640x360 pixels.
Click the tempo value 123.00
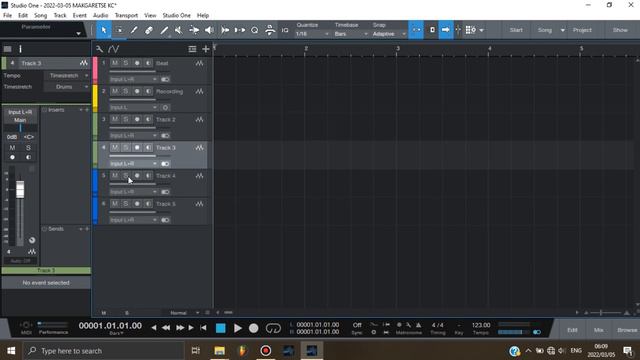(x=481, y=325)
